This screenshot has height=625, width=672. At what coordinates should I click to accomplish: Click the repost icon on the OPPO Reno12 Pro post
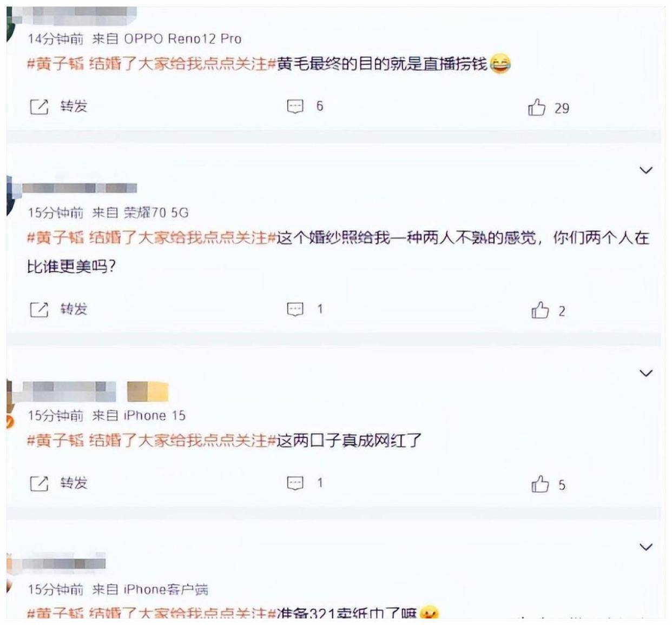pos(39,107)
